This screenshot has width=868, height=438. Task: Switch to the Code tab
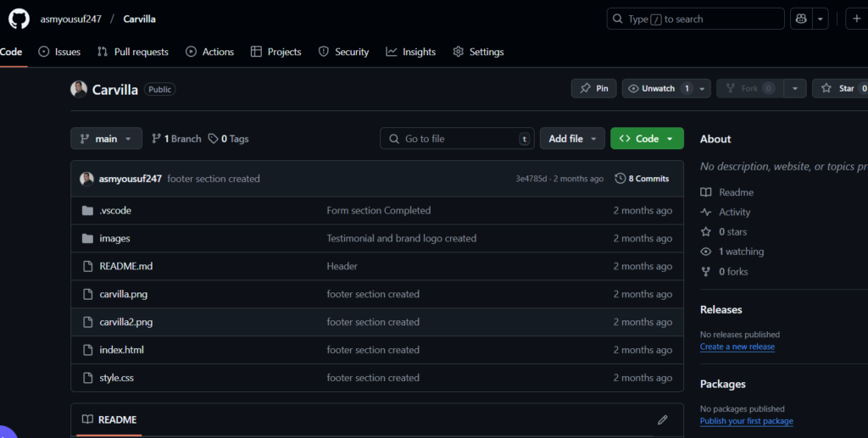[11, 52]
